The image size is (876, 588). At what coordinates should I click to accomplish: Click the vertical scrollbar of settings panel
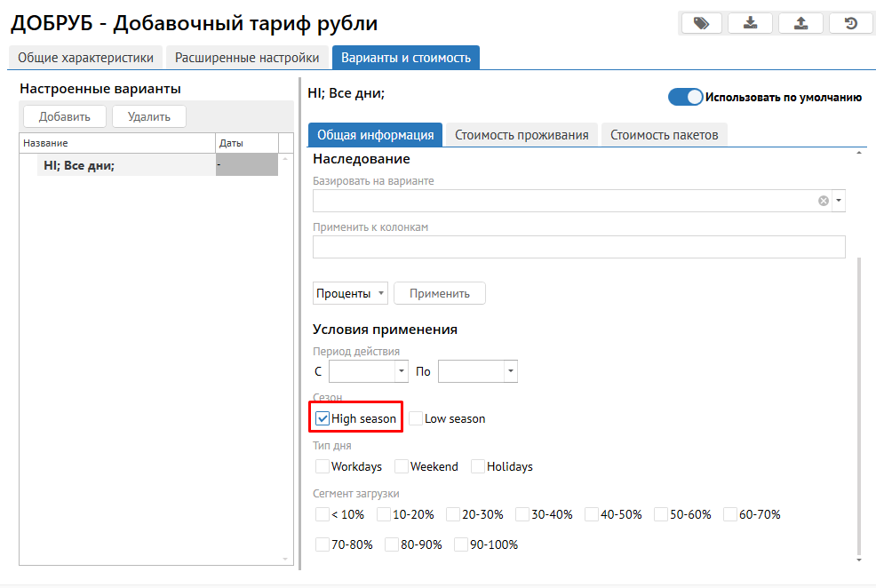[858, 400]
